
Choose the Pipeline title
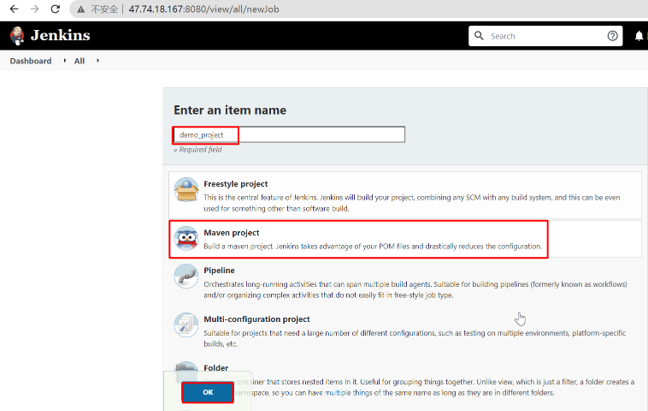pos(219,270)
